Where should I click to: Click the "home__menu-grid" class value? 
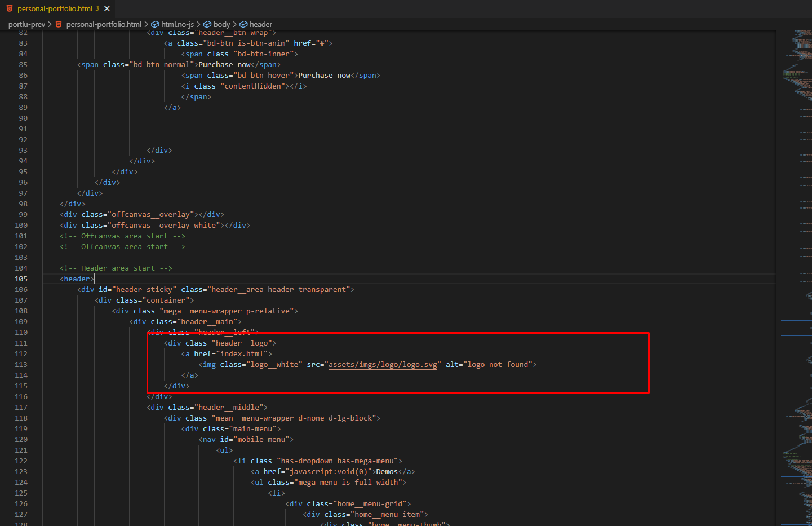(x=370, y=504)
